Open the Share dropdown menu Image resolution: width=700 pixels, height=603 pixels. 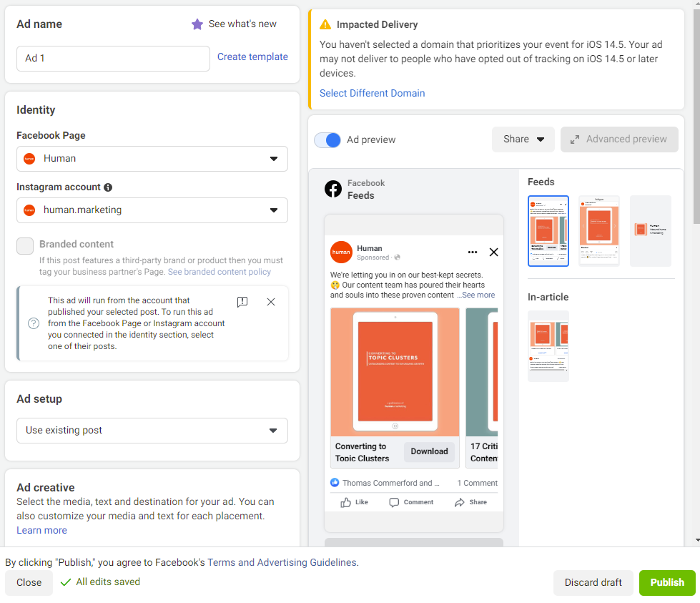point(523,139)
